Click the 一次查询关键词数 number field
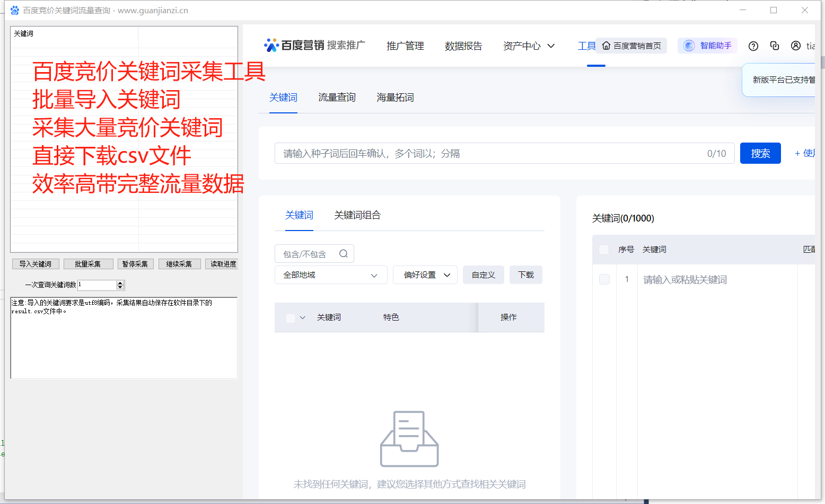 (97, 285)
